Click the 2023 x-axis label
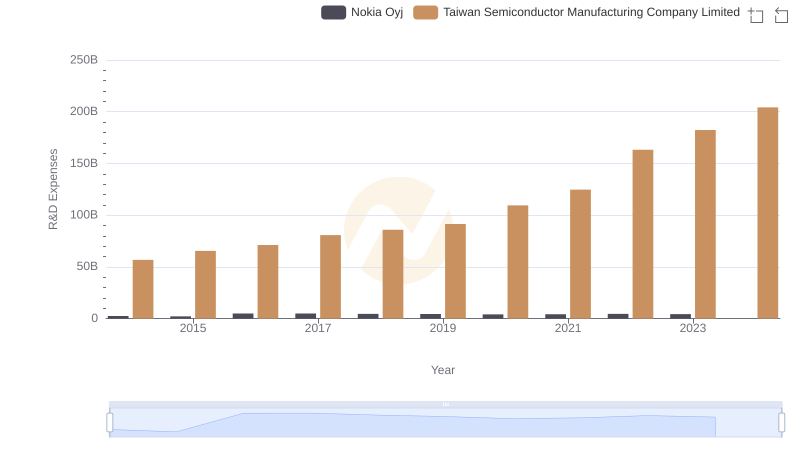Viewport: 800px width, 461px height. 692,328
